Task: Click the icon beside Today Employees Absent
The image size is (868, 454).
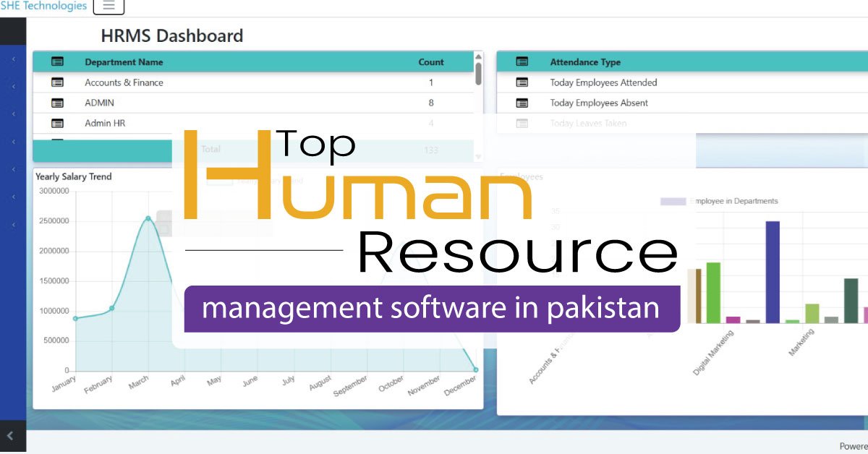Action: click(x=522, y=103)
